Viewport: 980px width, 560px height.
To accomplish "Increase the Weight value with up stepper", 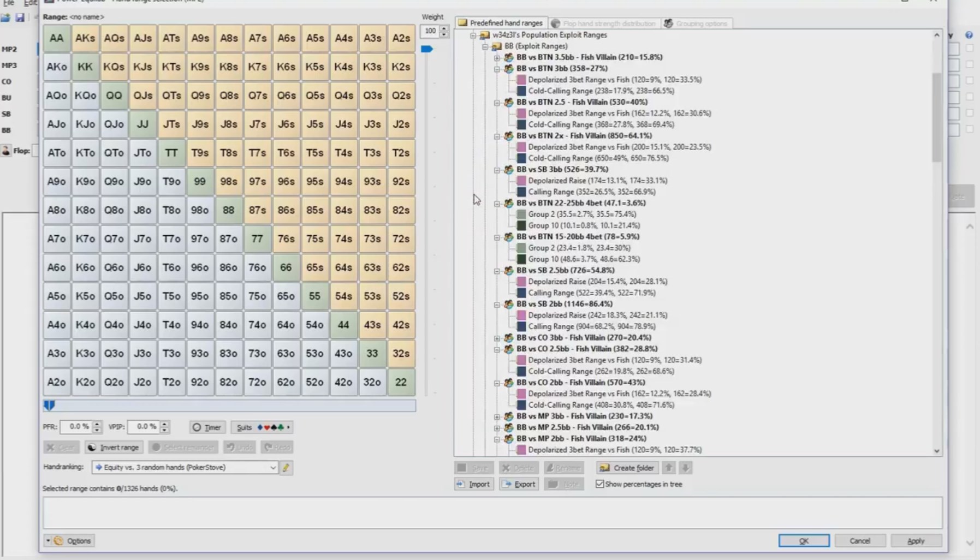I will coord(444,28).
